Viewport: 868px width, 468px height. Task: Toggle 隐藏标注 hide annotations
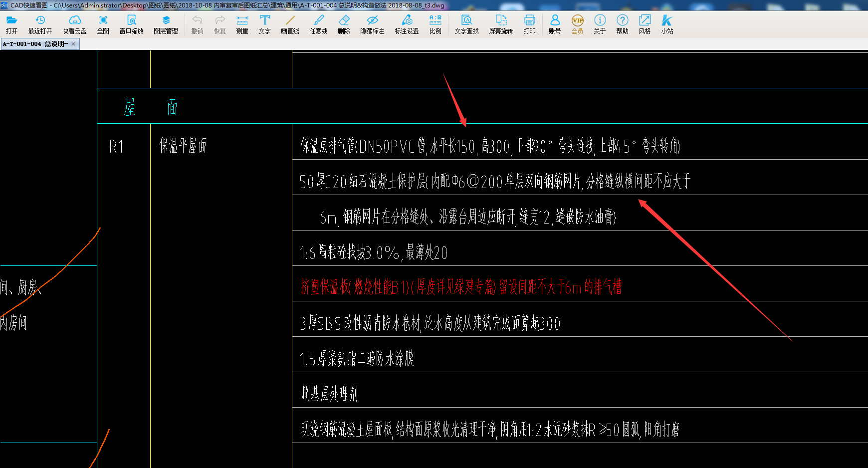(372, 24)
